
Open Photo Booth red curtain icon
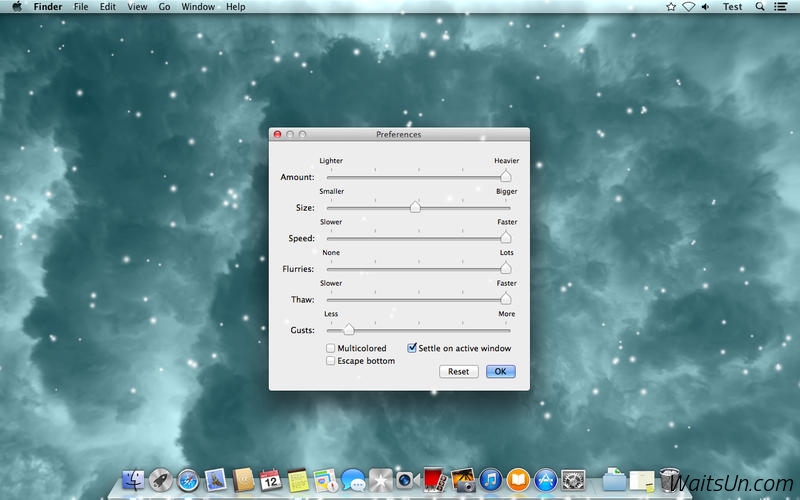[435, 480]
